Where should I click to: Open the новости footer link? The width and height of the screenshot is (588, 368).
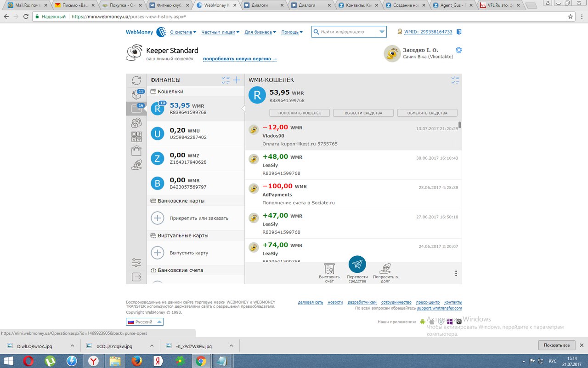click(x=335, y=302)
